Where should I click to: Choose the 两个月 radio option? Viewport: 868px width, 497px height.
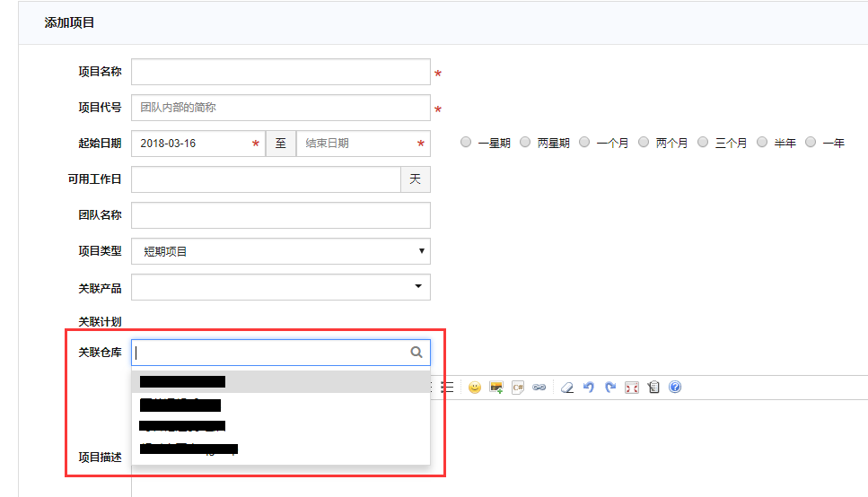[644, 143]
